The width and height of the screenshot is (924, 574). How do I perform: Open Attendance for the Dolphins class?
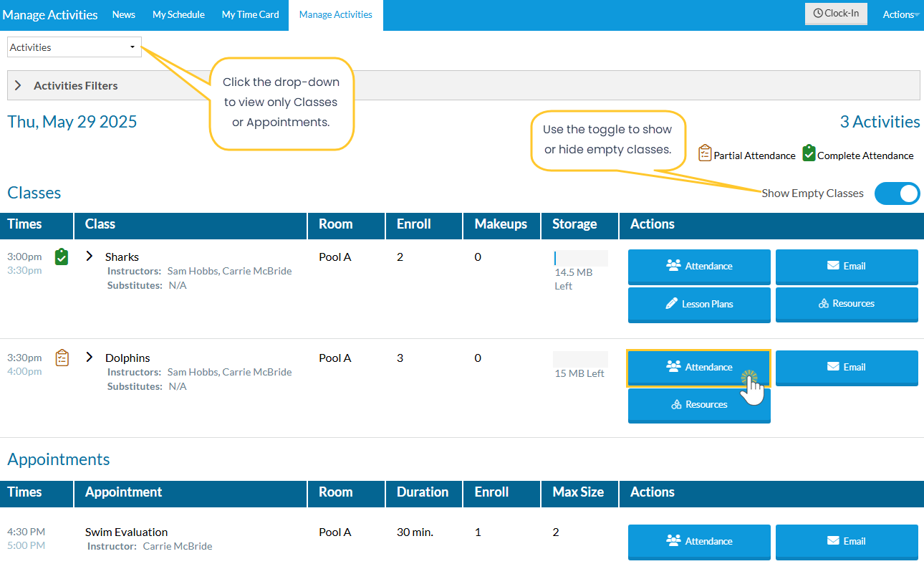tap(698, 368)
